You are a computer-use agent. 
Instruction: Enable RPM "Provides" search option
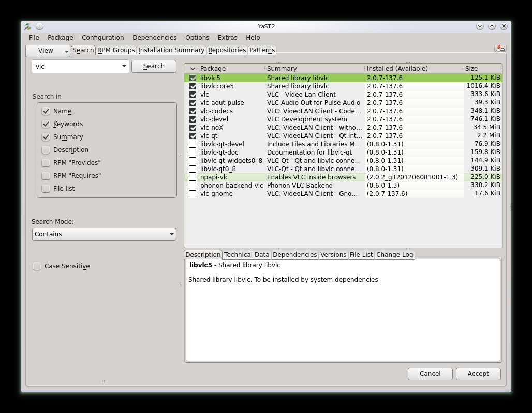46,163
